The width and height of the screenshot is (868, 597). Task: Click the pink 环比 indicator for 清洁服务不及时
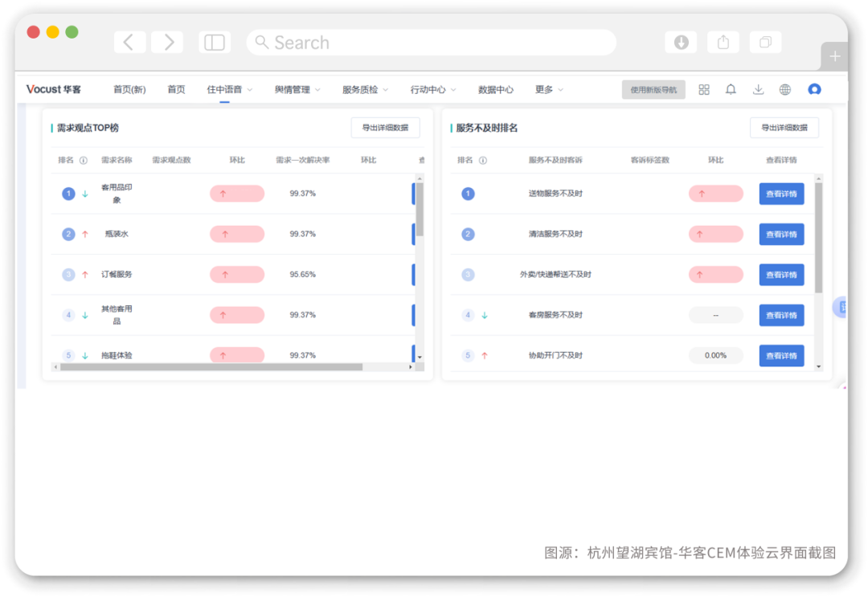(716, 234)
